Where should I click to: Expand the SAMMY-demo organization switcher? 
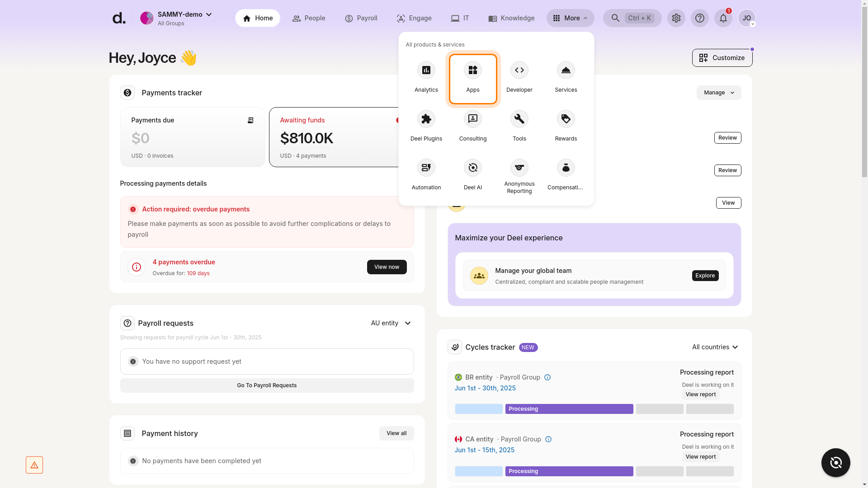(x=176, y=18)
